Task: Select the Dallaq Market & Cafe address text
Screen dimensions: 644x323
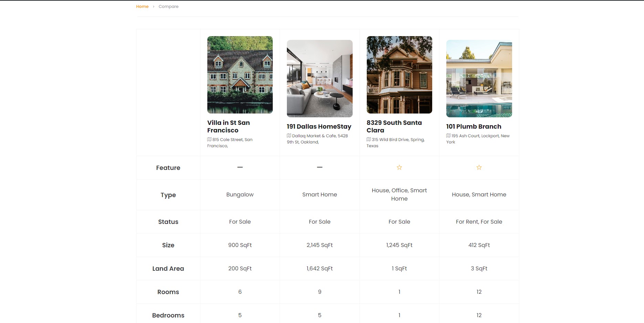Action: coord(318,139)
